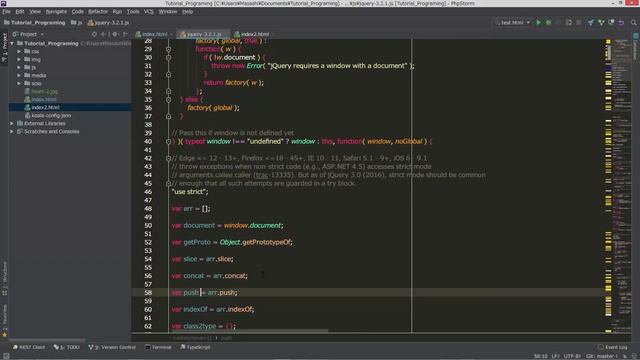Open the Terminal tool window
The image size is (640, 360).
(x=158, y=347)
